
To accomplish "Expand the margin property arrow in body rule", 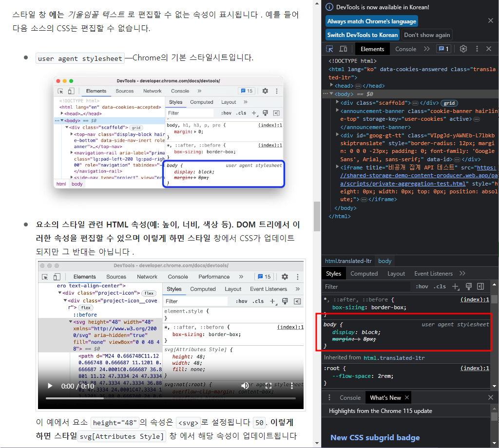I will tap(359, 339).
